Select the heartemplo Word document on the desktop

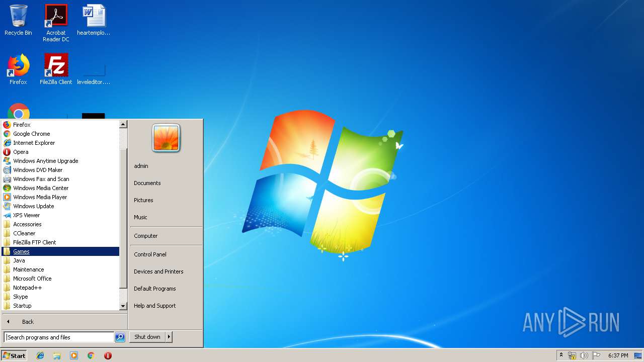[94, 20]
